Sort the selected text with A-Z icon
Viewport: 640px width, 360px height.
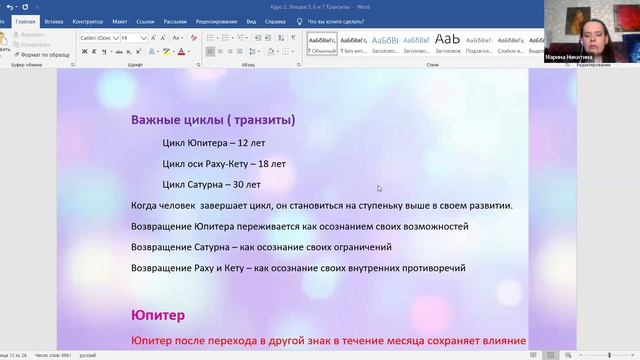(x=282, y=38)
